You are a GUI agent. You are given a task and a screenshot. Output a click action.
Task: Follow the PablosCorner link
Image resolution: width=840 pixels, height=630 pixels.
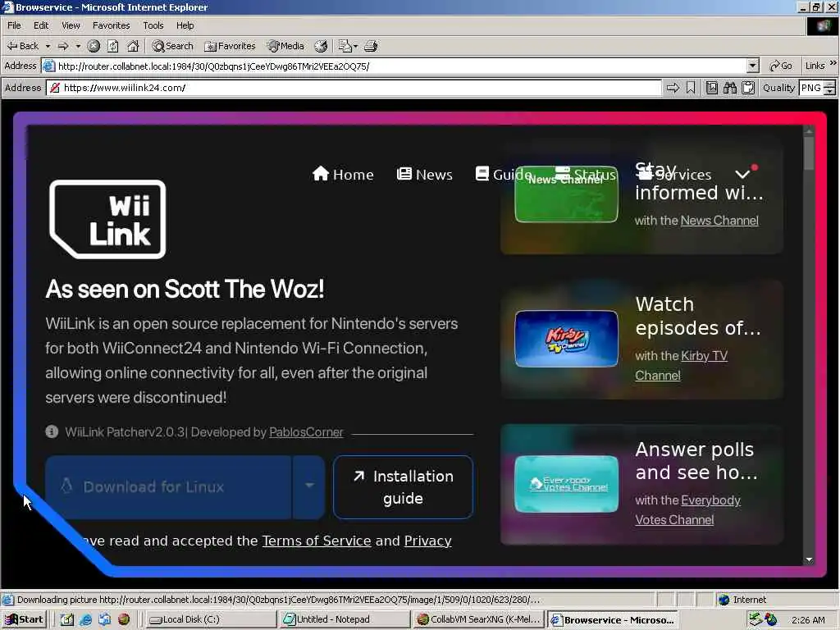tap(306, 431)
